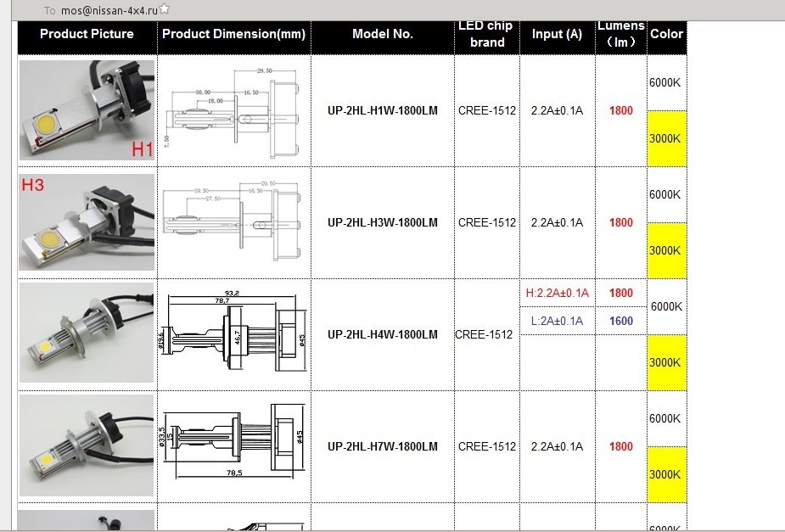Select model UP-2HL-H4W-1800LM

pyautogui.click(x=383, y=335)
